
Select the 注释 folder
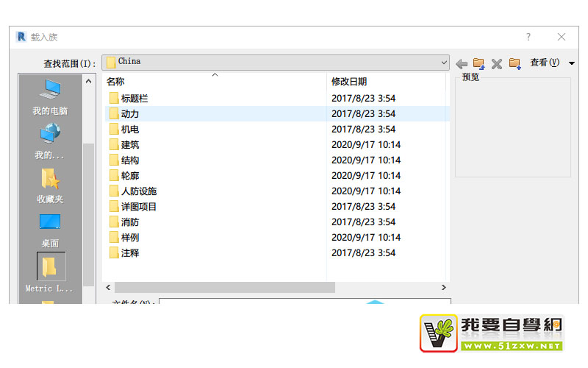point(129,253)
